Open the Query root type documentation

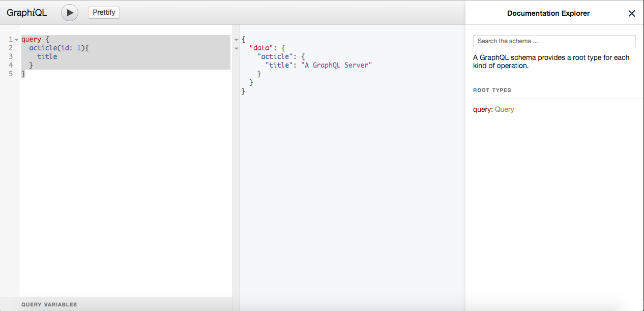point(504,109)
